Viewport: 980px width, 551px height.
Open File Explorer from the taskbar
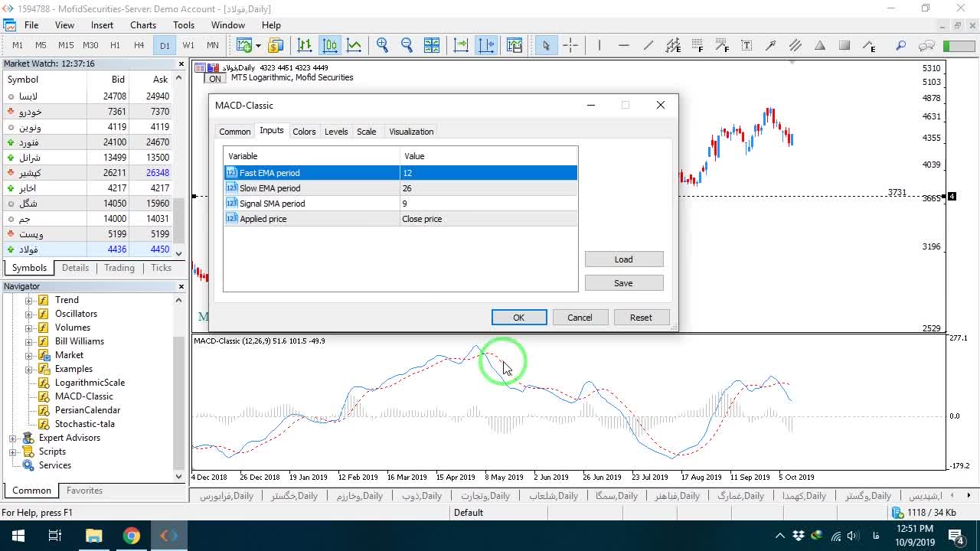[93, 536]
